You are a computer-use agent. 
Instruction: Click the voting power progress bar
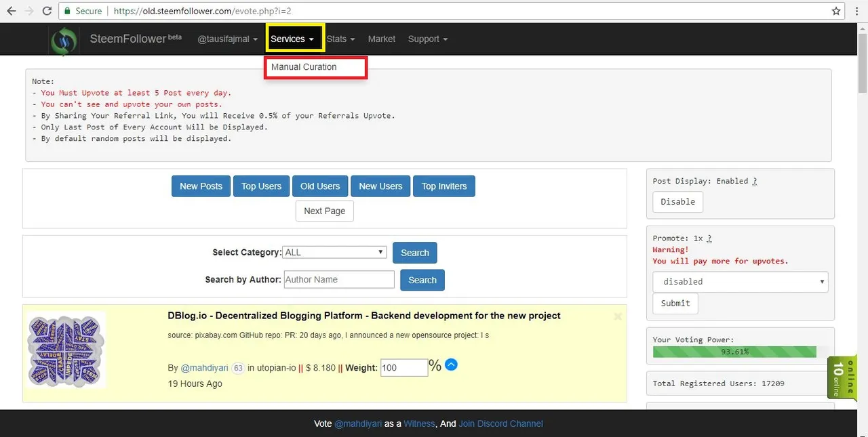coord(741,352)
